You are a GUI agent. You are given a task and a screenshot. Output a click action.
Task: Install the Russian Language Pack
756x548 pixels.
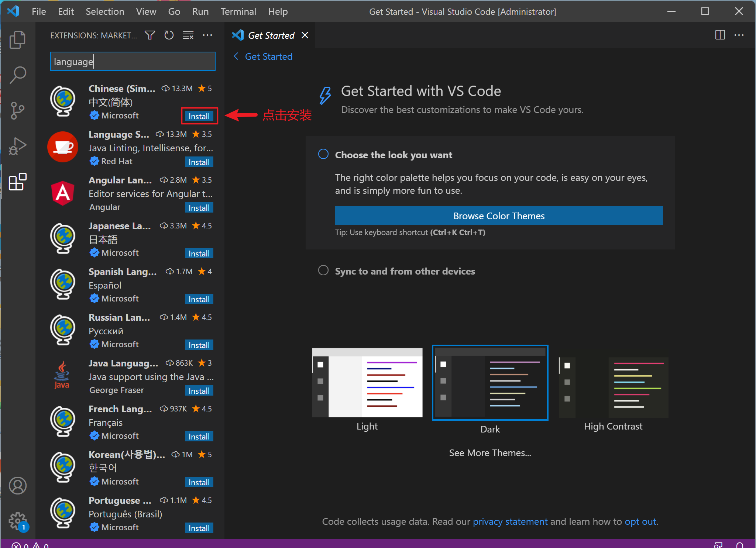[x=199, y=345]
